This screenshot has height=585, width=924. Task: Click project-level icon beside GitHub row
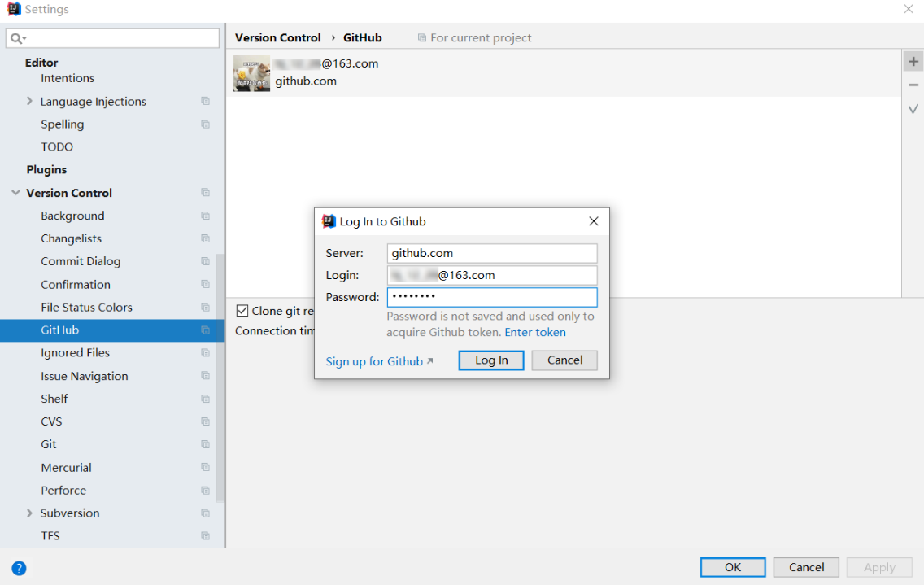pos(205,330)
